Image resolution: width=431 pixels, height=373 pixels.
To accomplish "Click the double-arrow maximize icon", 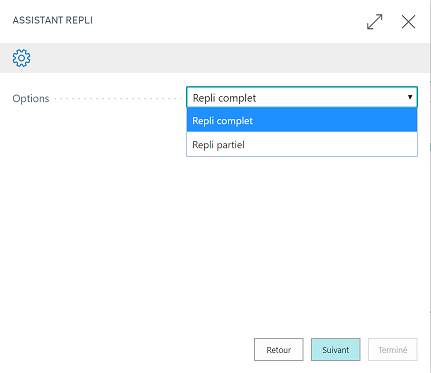I will (x=375, y=22).
